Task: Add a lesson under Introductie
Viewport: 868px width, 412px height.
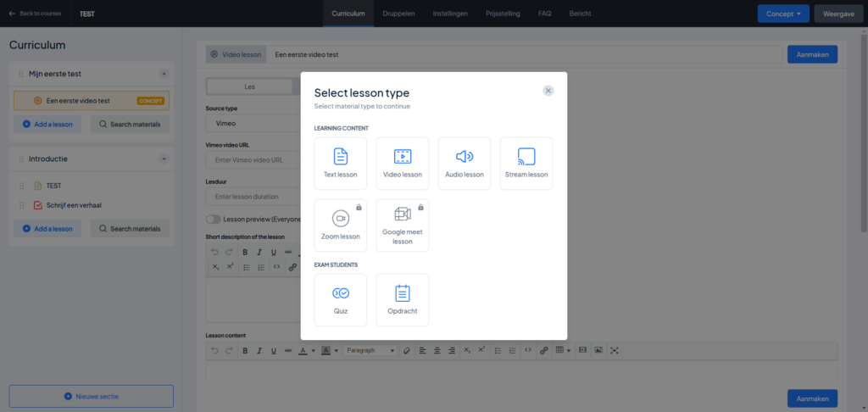Action: pyautogui.click(x=47, y=229)
